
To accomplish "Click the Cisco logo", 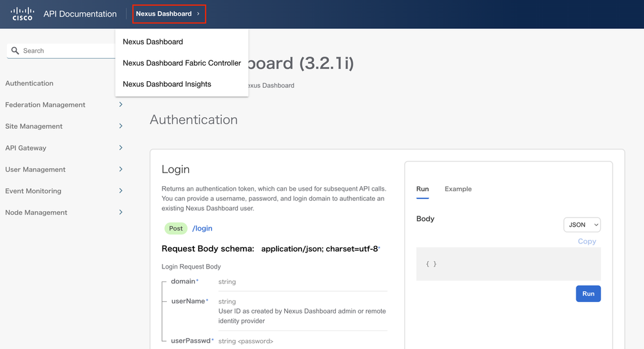I will [x=22, y=14].
